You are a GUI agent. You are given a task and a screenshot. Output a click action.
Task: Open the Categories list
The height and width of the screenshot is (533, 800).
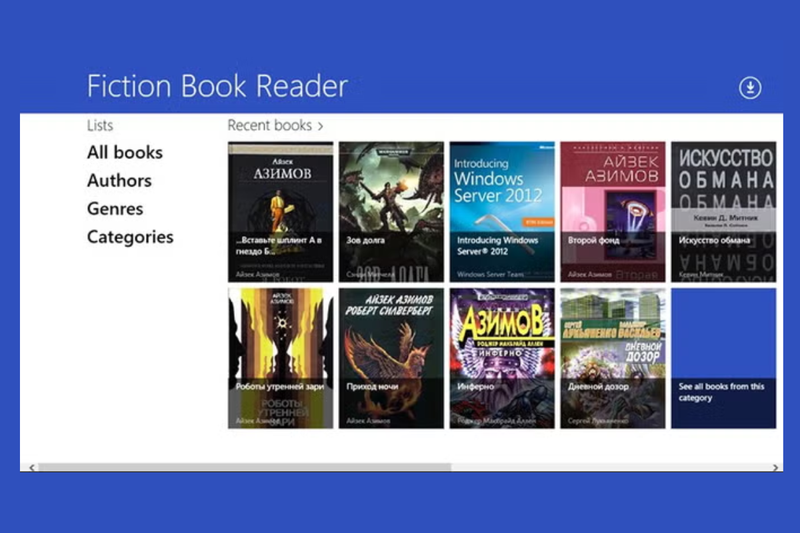tap(130, 237)
